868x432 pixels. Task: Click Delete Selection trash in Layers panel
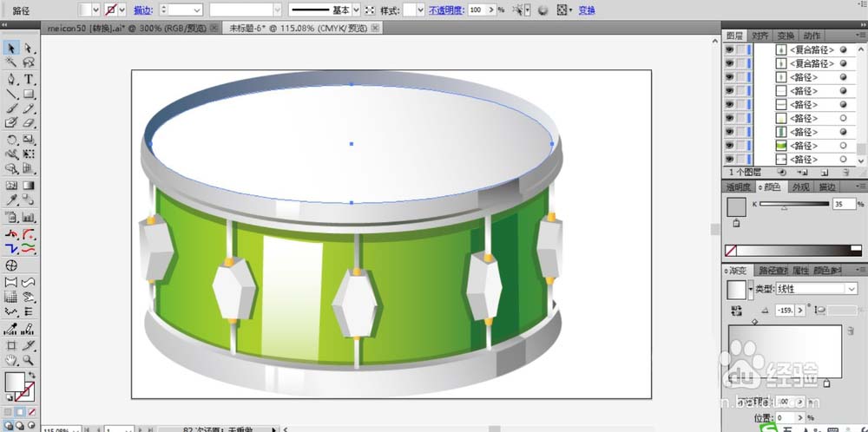tap(845, 173)
